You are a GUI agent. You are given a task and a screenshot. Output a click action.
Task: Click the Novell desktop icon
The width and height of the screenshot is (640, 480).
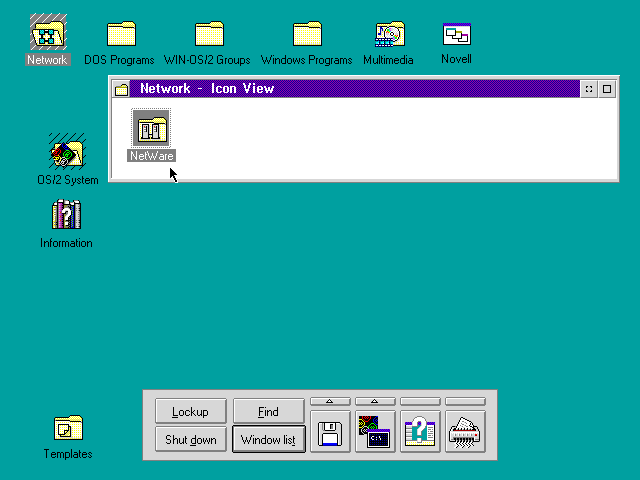click(x=457, y=34)
